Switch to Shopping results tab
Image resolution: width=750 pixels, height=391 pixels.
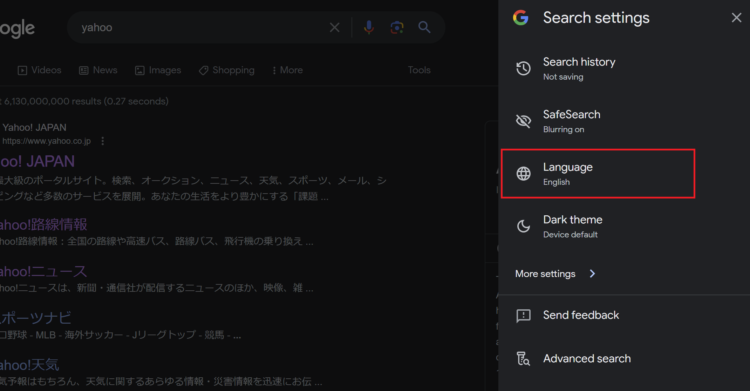pyautogui.click(x=227, y=70)
